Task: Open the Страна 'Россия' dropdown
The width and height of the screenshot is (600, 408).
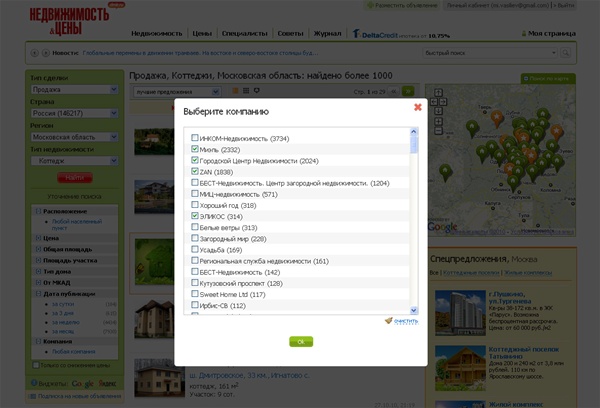Action: point(74,113)
